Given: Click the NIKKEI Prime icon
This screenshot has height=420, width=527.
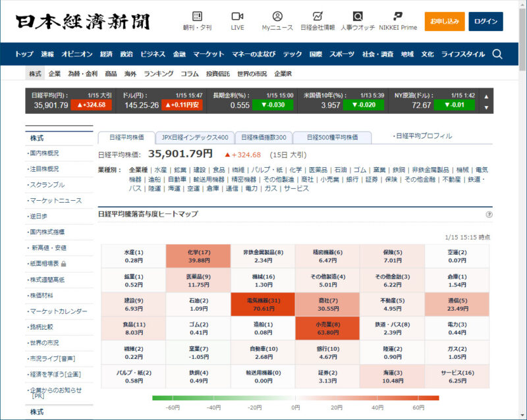Looking at the screenshot, I should (x=397, y=16).
